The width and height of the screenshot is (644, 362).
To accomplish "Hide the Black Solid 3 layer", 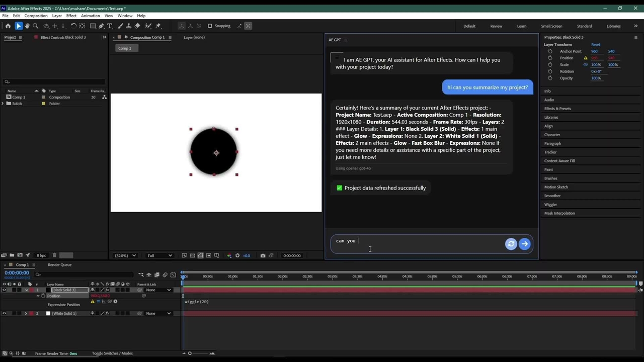I will pos(4,290).
